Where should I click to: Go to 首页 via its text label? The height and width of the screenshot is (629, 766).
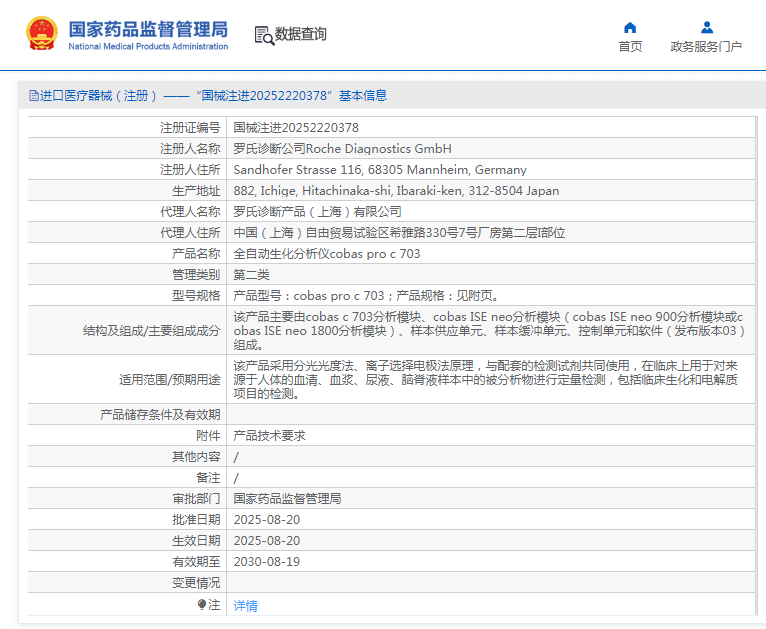point(630,47)
